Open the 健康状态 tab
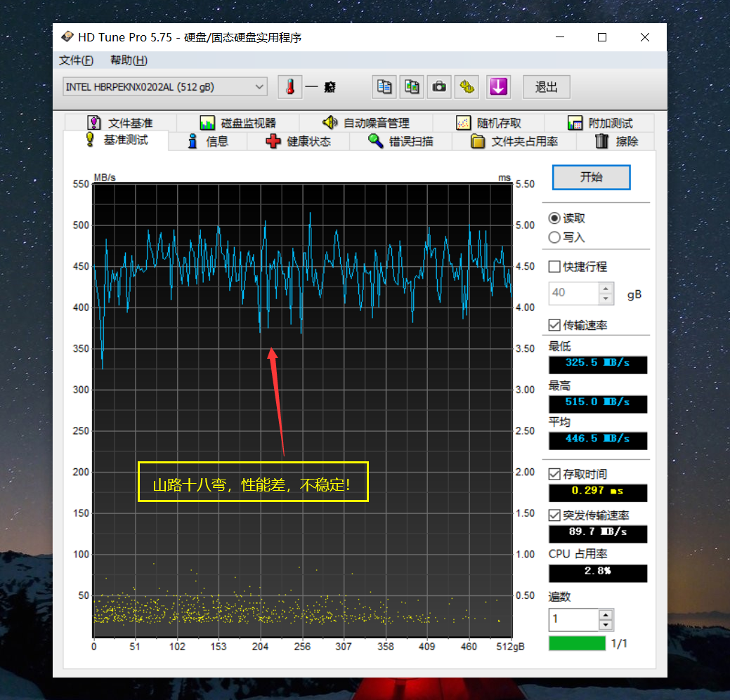 pos(298,141)
